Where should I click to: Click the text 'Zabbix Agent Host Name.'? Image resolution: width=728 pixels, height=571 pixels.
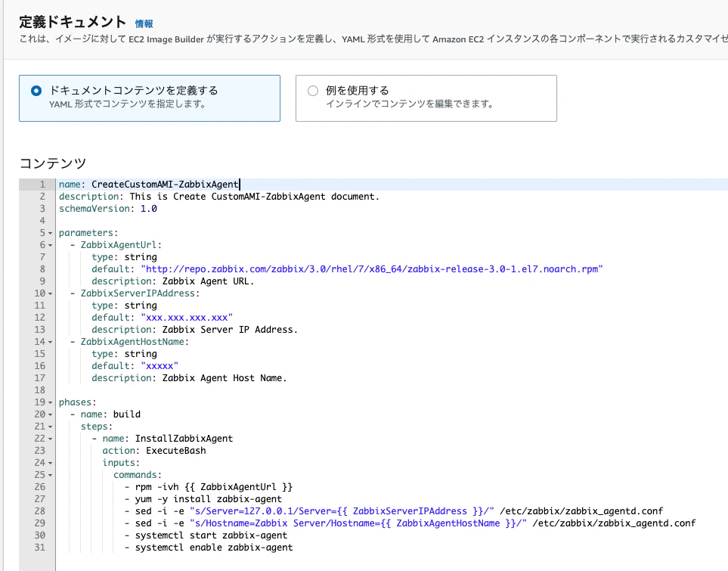pyautogui.click(x=225, y=377)
